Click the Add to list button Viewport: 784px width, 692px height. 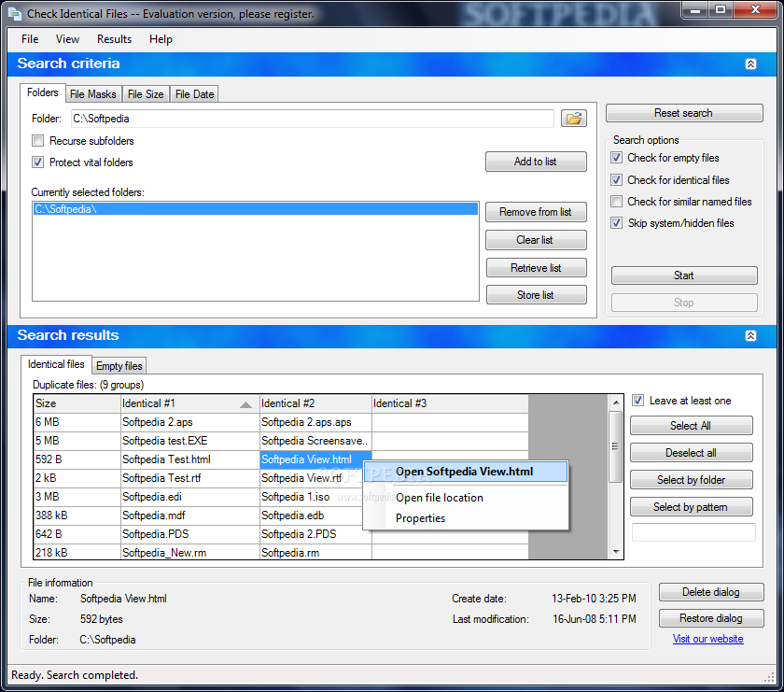click(x=536, y=162)
